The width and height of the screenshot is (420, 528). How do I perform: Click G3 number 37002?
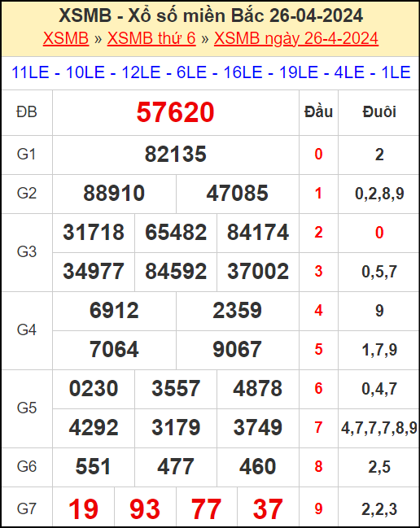[258, 272]
